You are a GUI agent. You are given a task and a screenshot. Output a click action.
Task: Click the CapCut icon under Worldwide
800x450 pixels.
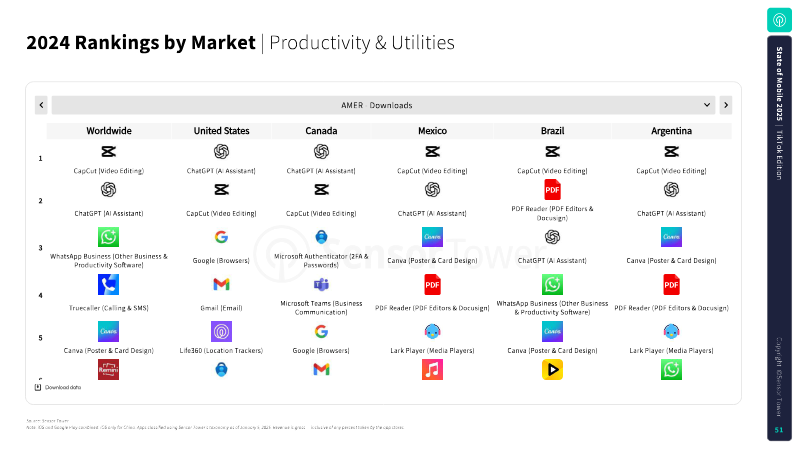pos(108,152)
